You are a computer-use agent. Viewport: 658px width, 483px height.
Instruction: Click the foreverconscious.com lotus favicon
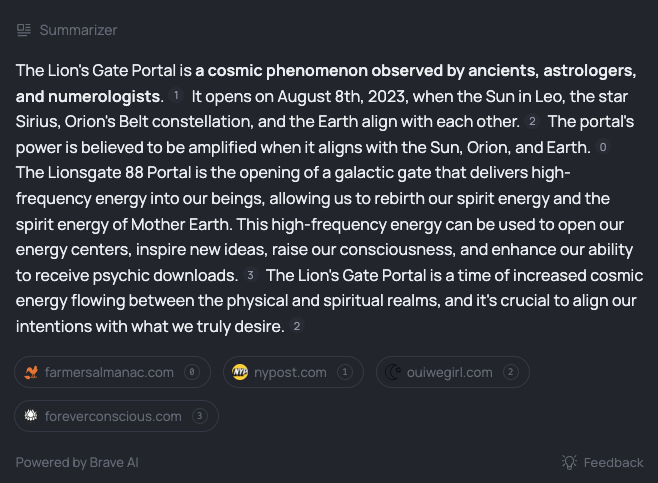[x=31, y=416]
